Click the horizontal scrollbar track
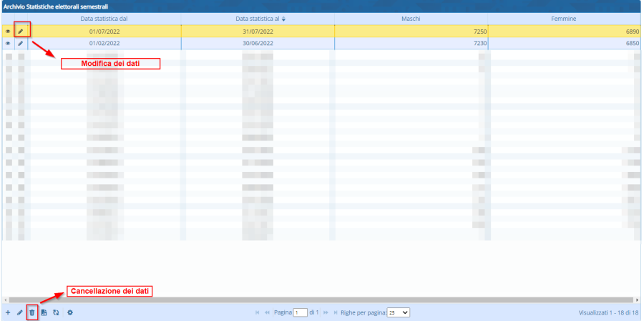 click(x=321, y=300)
